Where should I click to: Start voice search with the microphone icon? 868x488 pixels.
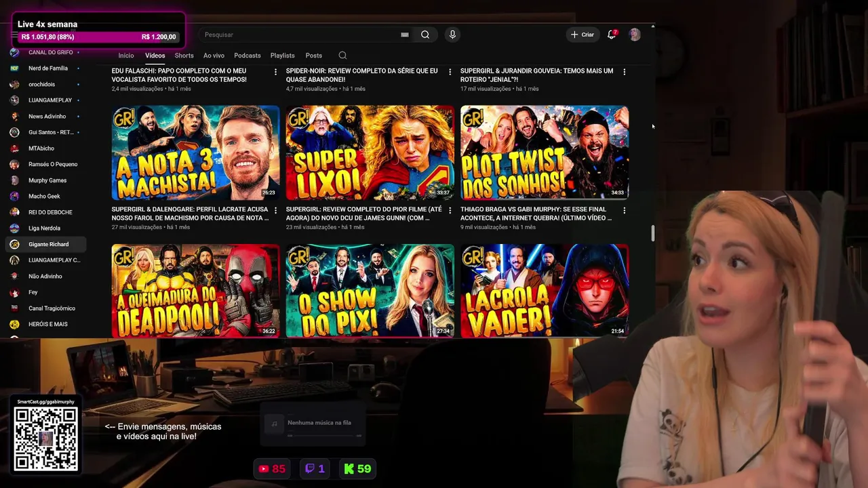point(452,35)
